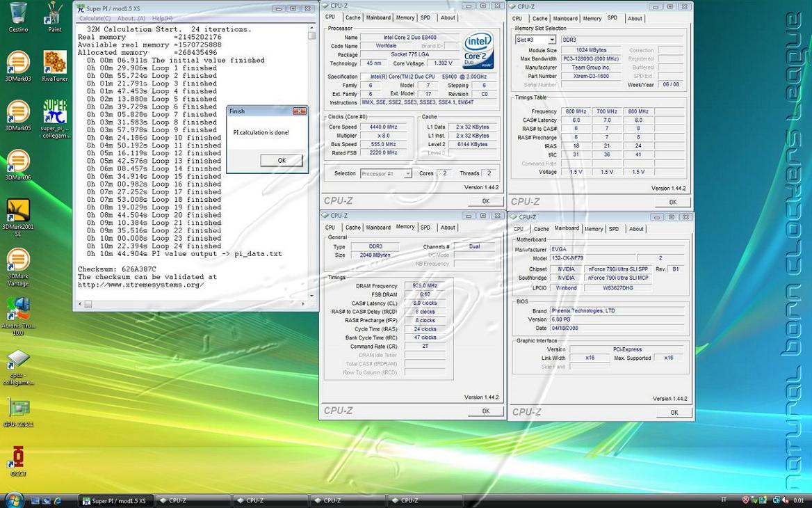Open the About...(A) menu in Super PI

tap(131, 18)
